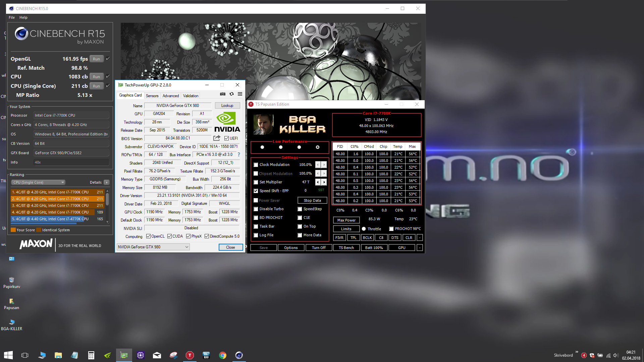644x362 pixels.
Task: Switch to GPU-Z taskbar icon
Action: click(x=124, y=355)
